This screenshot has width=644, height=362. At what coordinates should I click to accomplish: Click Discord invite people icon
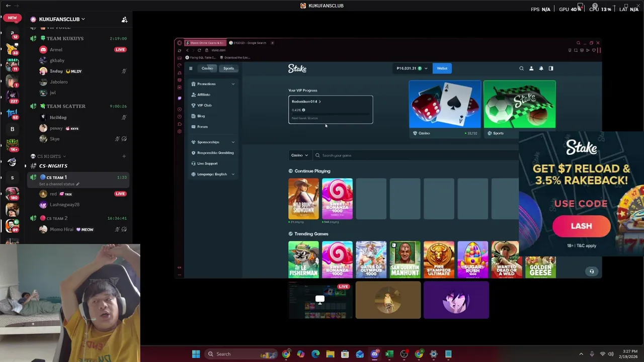[x=124, y=20]
